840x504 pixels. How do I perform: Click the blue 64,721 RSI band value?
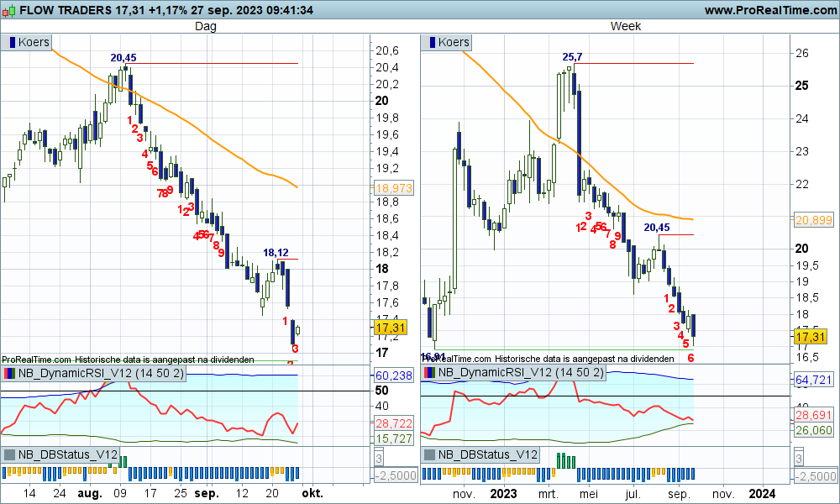(x=814, y=381)
